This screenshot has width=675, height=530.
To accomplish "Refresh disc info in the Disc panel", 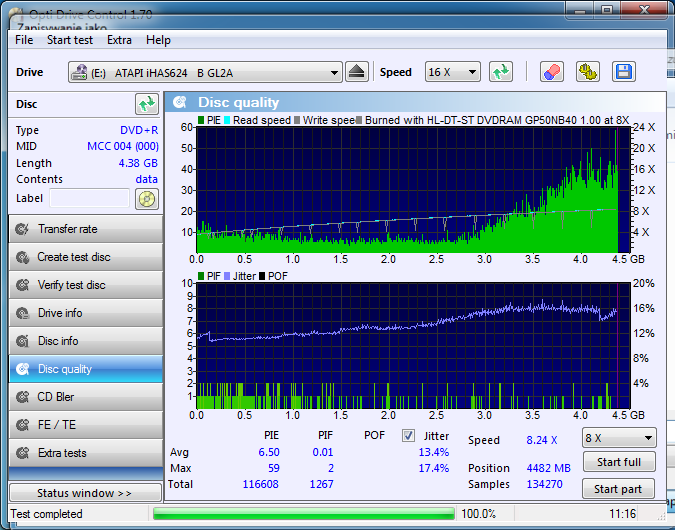I will coord(147,104).
